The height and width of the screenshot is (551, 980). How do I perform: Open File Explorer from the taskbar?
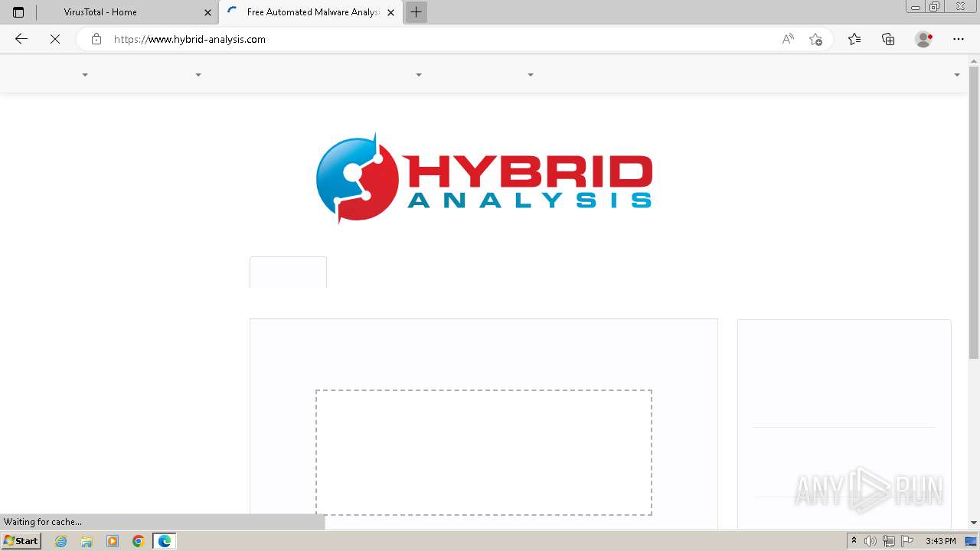[x=87, y=541]
